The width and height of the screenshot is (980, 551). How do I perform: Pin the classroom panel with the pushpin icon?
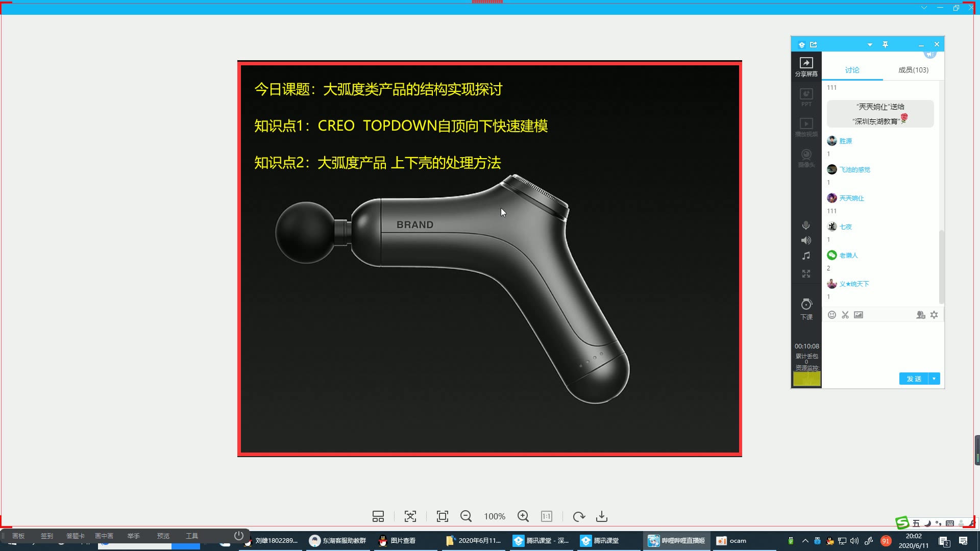tap(885, 45)
